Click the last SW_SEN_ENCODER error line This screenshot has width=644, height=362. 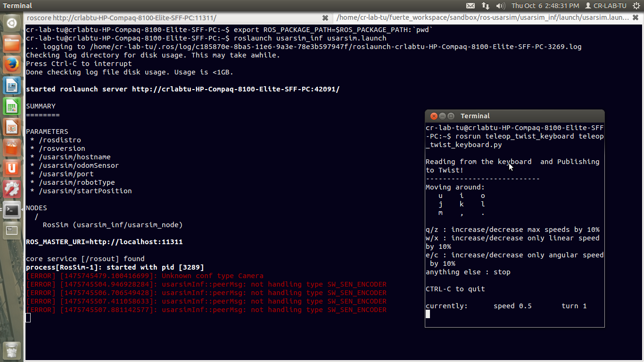(x=206, y=310)
